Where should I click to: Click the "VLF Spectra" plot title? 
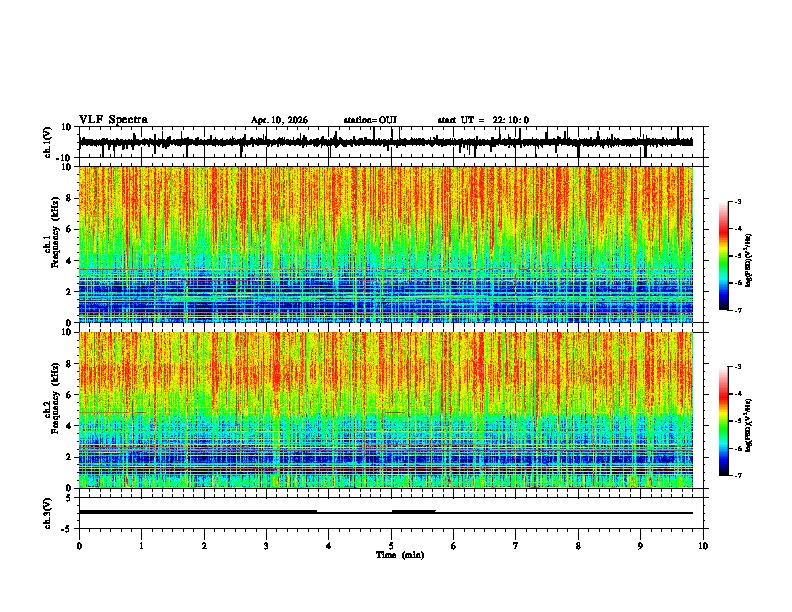(x=113, y=120)
